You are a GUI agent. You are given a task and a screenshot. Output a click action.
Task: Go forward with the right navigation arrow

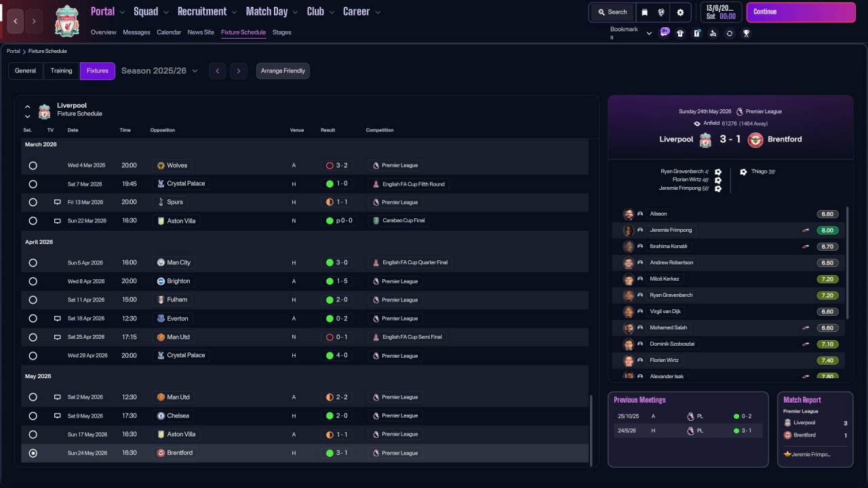(34, 21)
